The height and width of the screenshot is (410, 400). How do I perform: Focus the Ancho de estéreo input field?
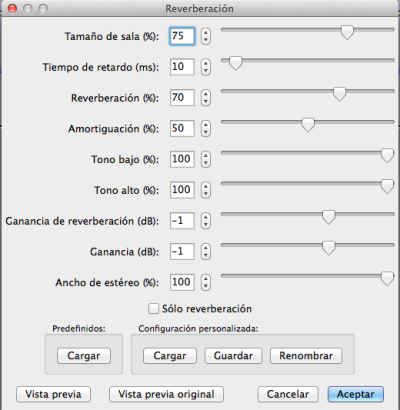[x=182, y=282]
